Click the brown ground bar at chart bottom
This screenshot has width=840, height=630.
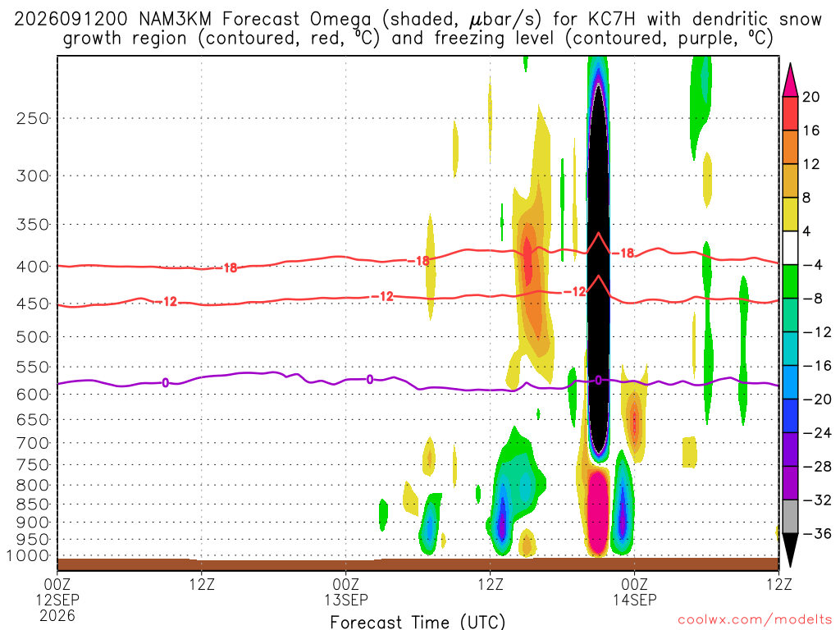point(418,564)
